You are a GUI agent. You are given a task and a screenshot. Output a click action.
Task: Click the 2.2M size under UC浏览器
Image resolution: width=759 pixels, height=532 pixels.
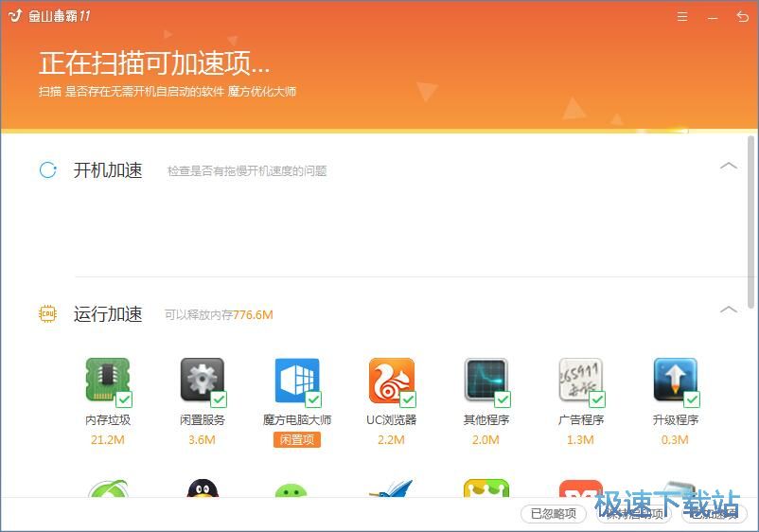point(391,439)
